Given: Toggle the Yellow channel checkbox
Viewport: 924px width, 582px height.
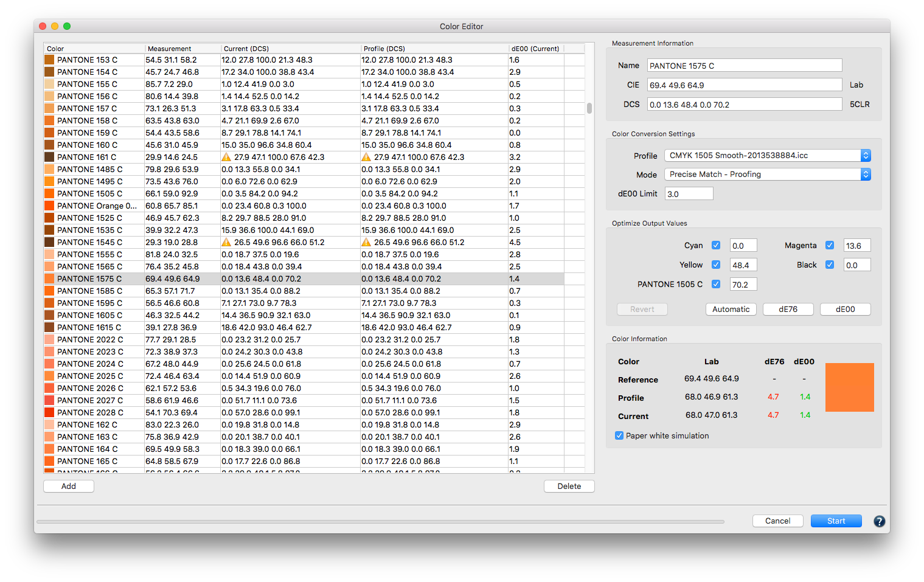Looking at the screenshot, I should [716, 265].
